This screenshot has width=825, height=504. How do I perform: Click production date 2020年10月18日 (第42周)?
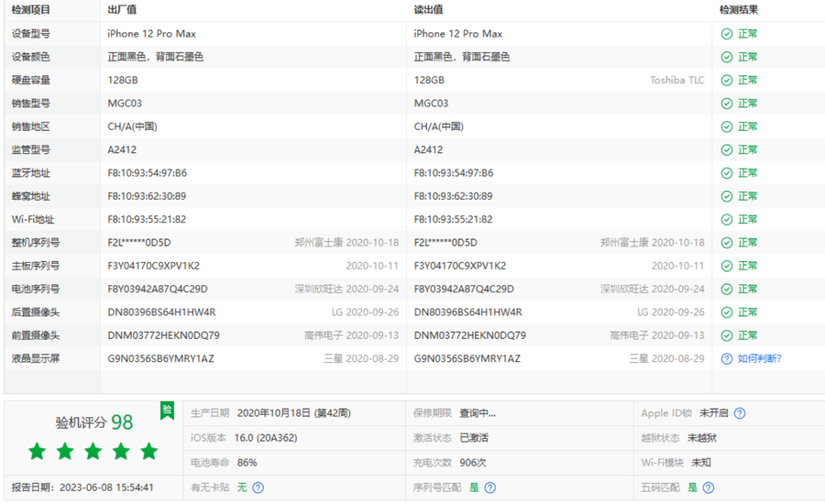(x=293, y=413)
